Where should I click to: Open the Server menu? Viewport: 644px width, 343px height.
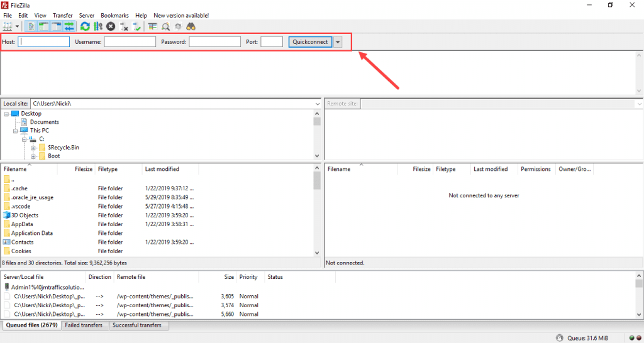pos(87,15)
